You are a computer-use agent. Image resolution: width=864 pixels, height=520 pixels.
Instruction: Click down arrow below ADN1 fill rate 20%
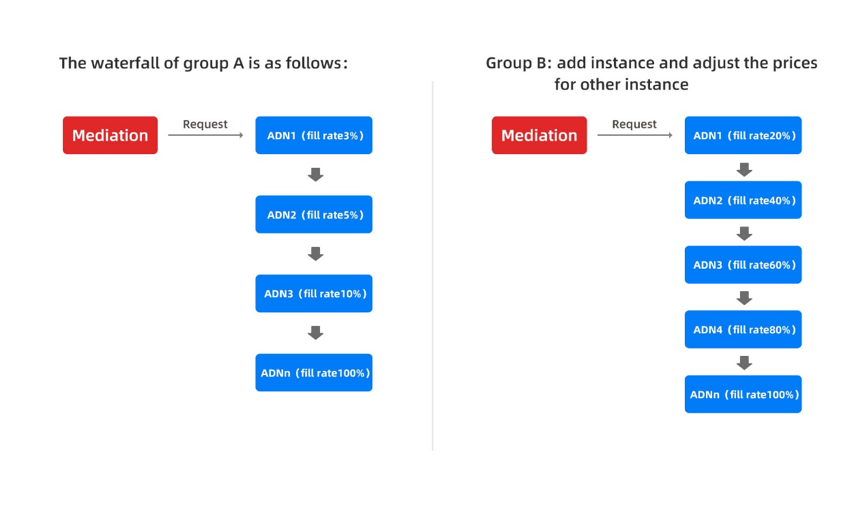(x=744, y=170)
